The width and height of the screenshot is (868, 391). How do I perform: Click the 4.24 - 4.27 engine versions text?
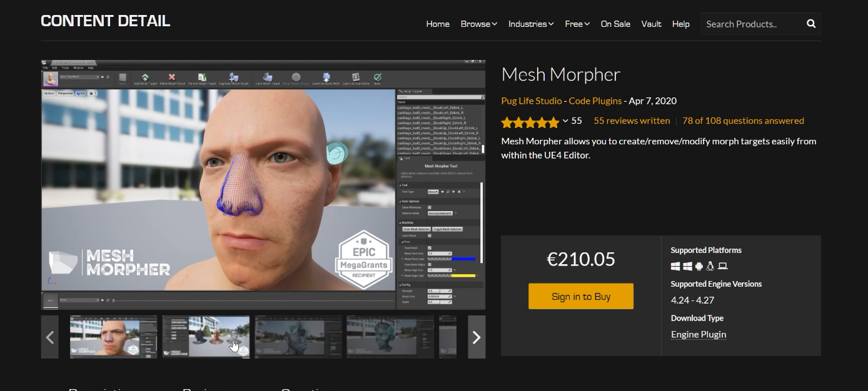click(692, 300)
